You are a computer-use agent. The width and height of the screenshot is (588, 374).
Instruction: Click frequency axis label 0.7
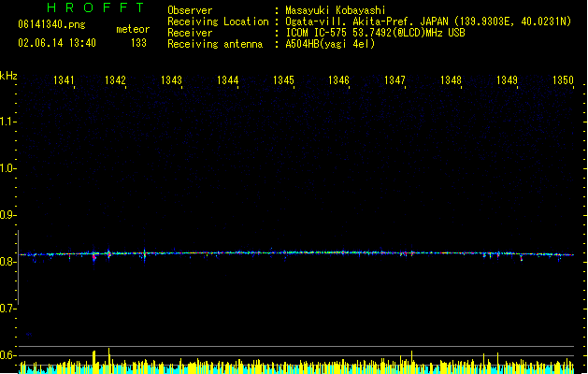(x=7, y=309)
